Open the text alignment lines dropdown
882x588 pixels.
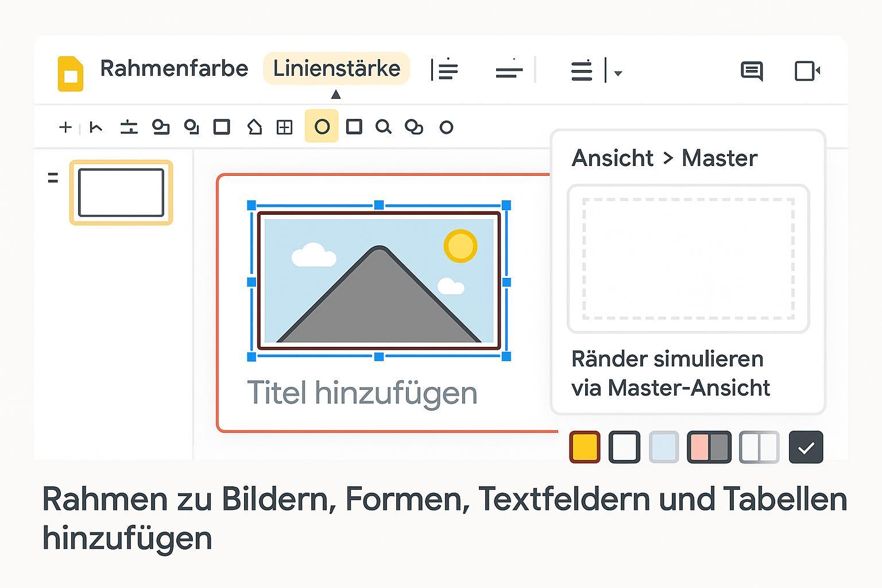pos(445,71)
